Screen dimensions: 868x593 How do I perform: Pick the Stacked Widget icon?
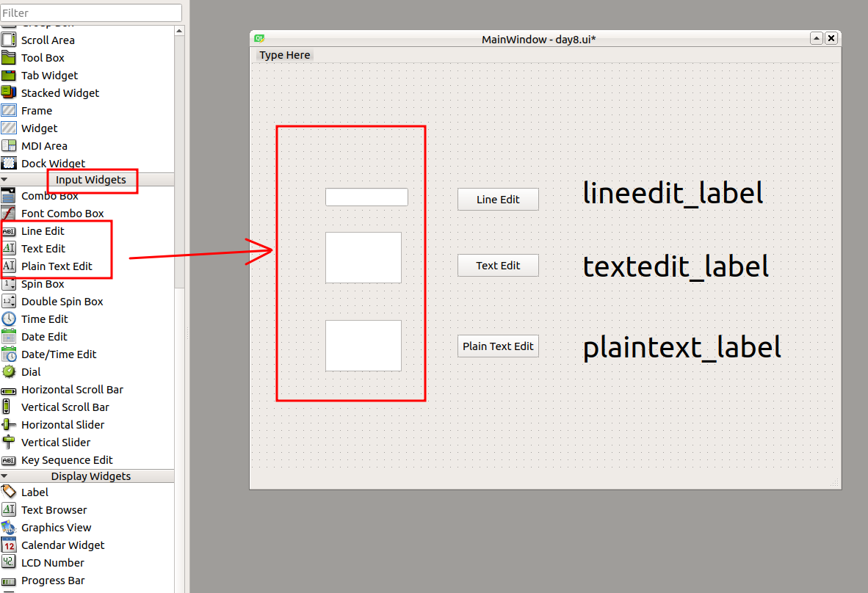[x=9, y=93]
